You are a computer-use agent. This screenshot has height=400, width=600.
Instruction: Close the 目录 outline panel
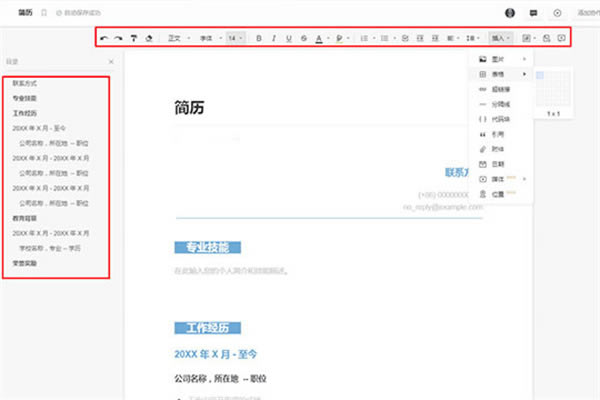(111, 62)
